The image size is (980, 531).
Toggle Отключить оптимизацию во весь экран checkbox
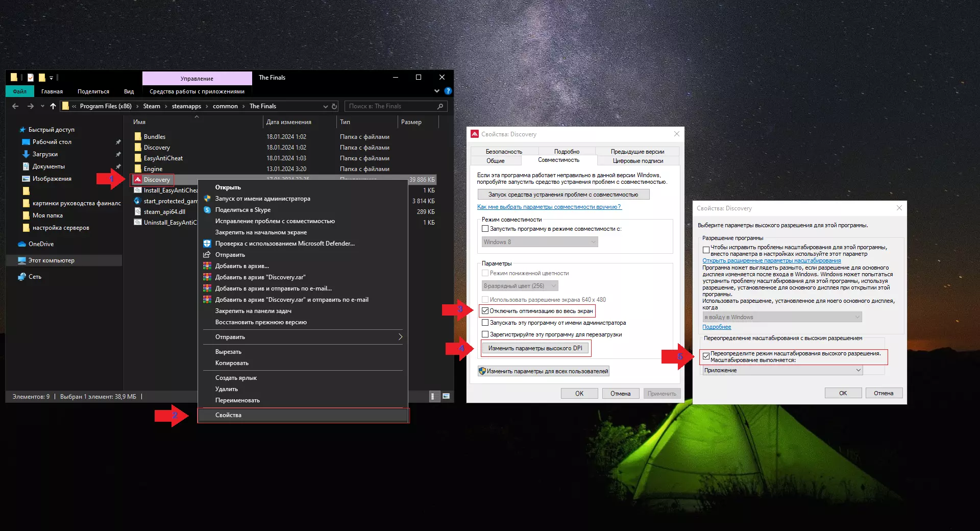[x=485, y=310]
